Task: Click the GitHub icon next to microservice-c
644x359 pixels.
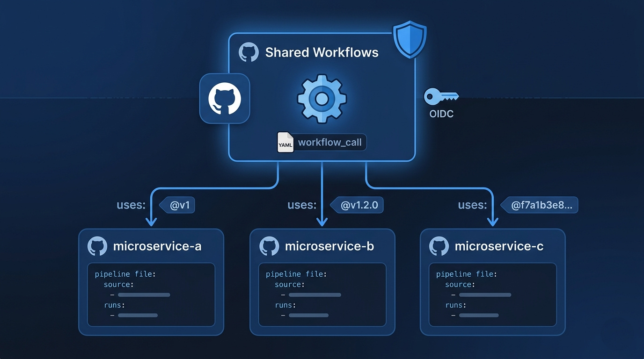Action: point(439,246)
